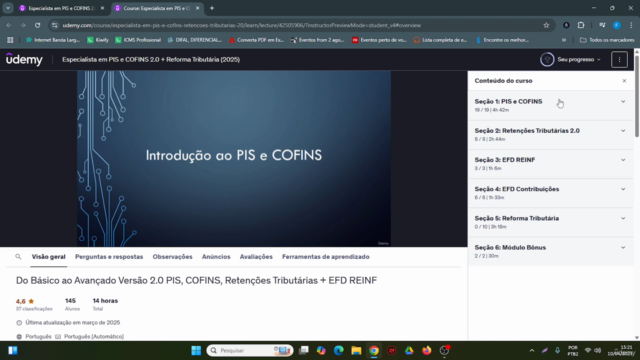This screenshot has width=640, height=360.
Task: Select the Visão geral tab
Action: 49,257
